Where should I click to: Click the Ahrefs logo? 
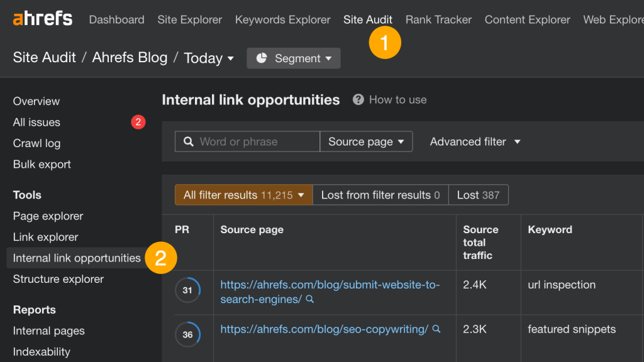click(x=43, y=19)
